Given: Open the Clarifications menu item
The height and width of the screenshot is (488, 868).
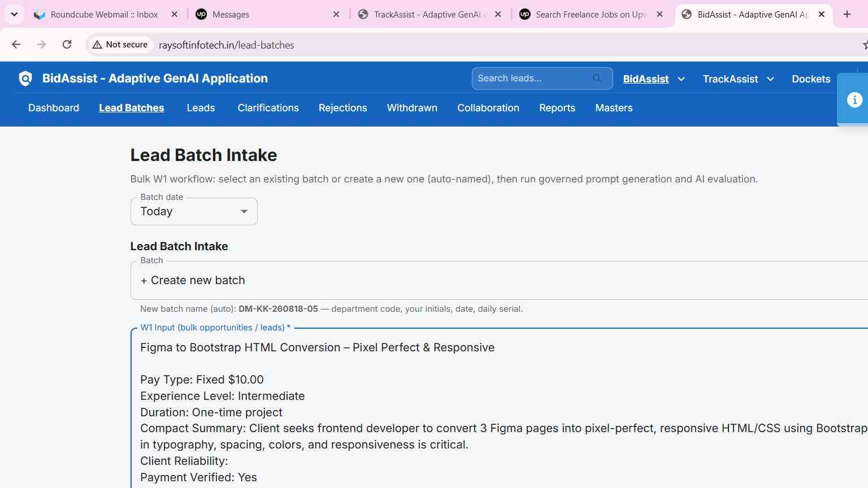Looking at the screenshot, I should (x=268, y=108).
